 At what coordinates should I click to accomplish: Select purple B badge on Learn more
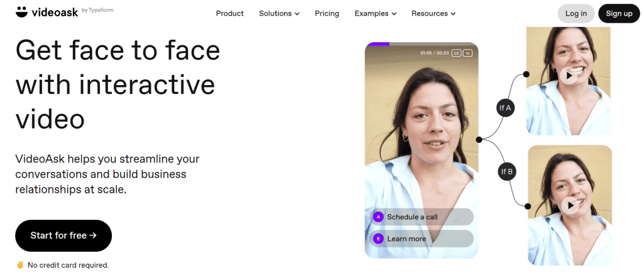click(x=378, y=239)
